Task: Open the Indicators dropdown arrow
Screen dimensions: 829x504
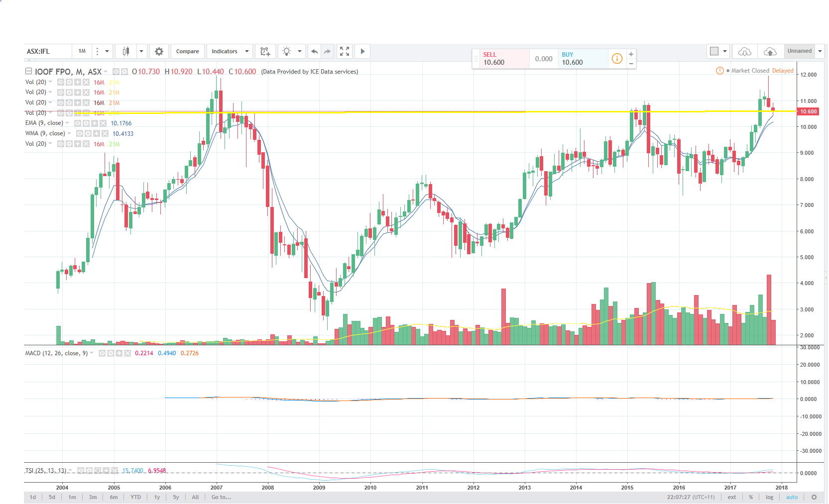Action: coord(247,51)
